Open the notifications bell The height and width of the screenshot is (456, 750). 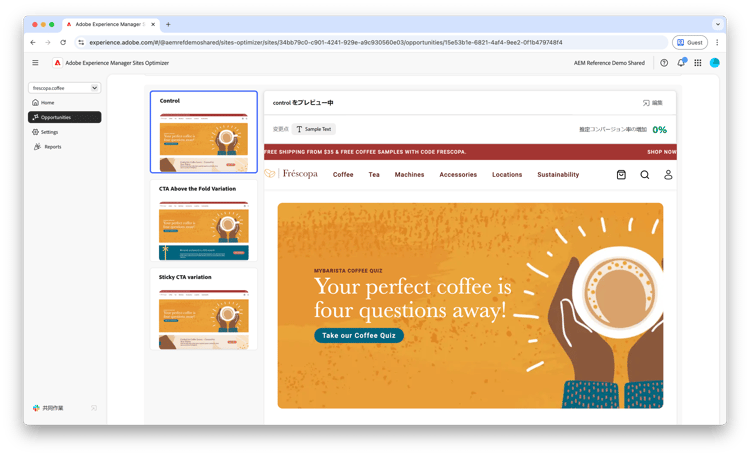(x=681, y=63)
